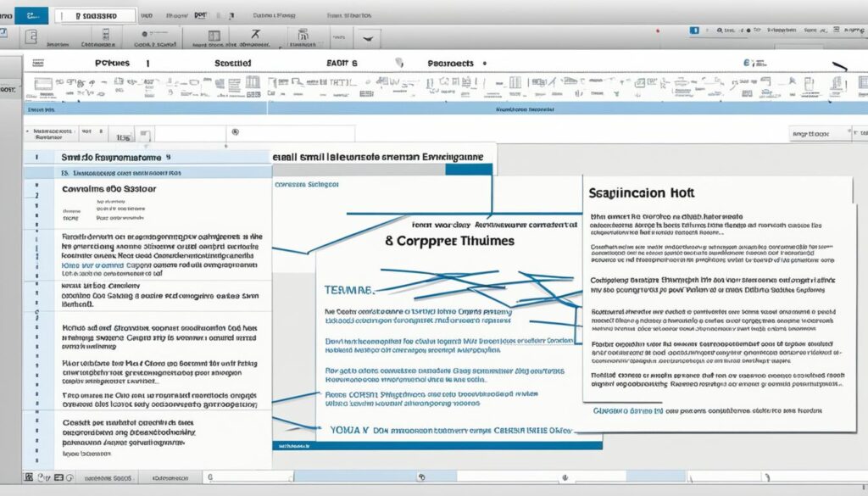The height and width of the screenshot is (496, 868).
Task: Click the black pen icon at ribbon's right end
Action: click(x=838, y=68)
